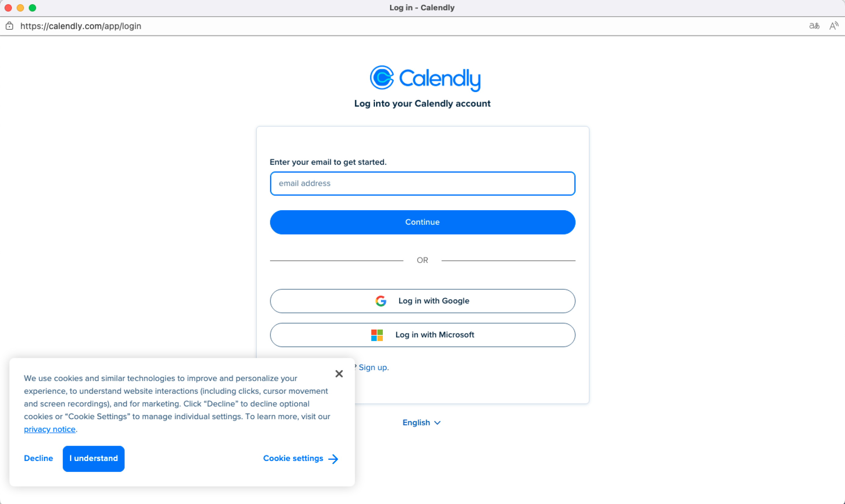Screen dimensions: 845x504
Task: Open the English language selector
Action: click(x=417, y=423)
